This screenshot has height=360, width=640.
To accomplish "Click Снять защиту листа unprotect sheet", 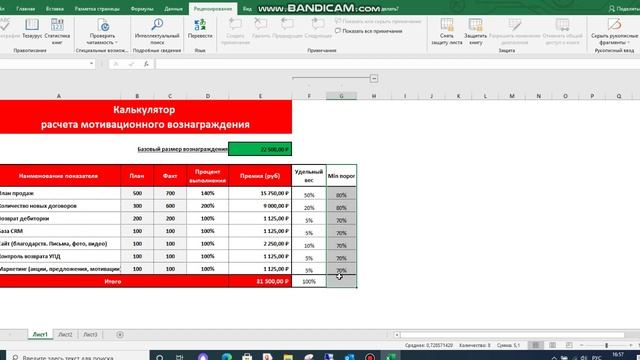I will (x=447, y=31).
